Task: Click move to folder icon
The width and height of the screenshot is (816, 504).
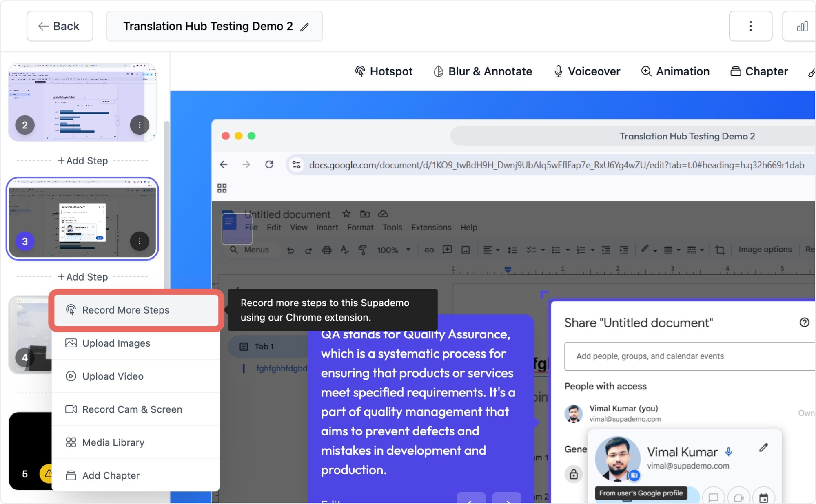Action: point(365,214)
